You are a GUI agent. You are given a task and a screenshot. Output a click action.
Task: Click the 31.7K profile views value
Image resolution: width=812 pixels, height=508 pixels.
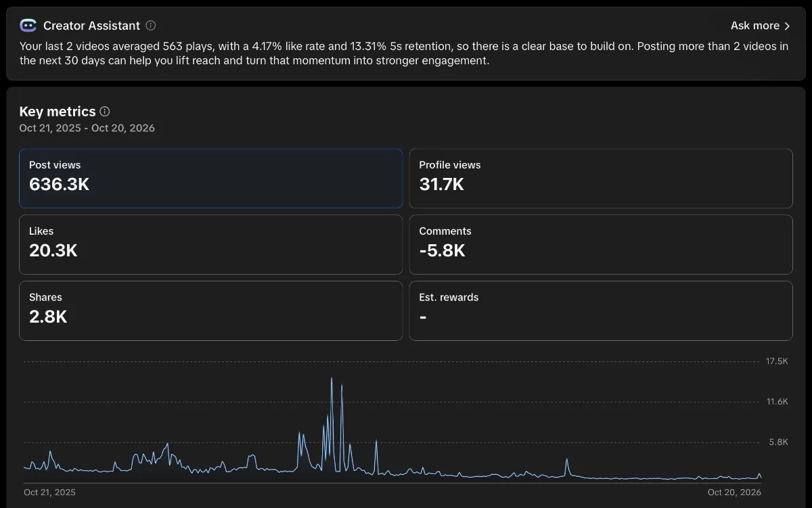(441, 184)
